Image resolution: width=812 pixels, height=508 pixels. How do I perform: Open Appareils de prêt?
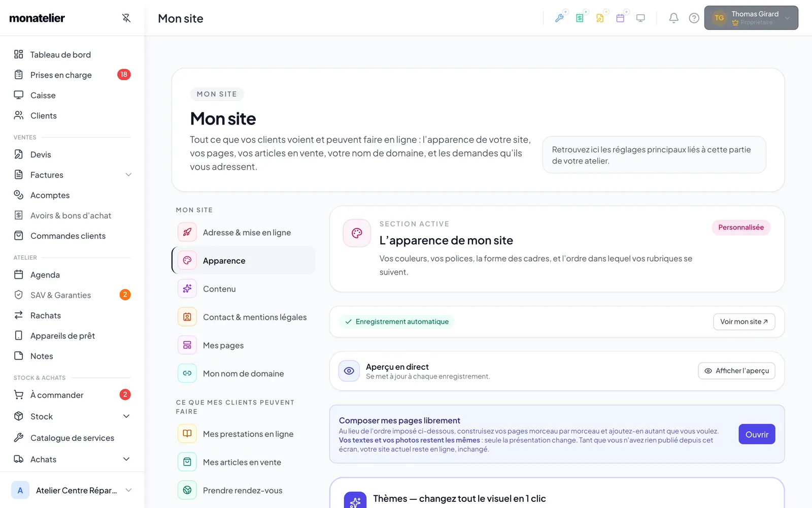tap(72, 336)
